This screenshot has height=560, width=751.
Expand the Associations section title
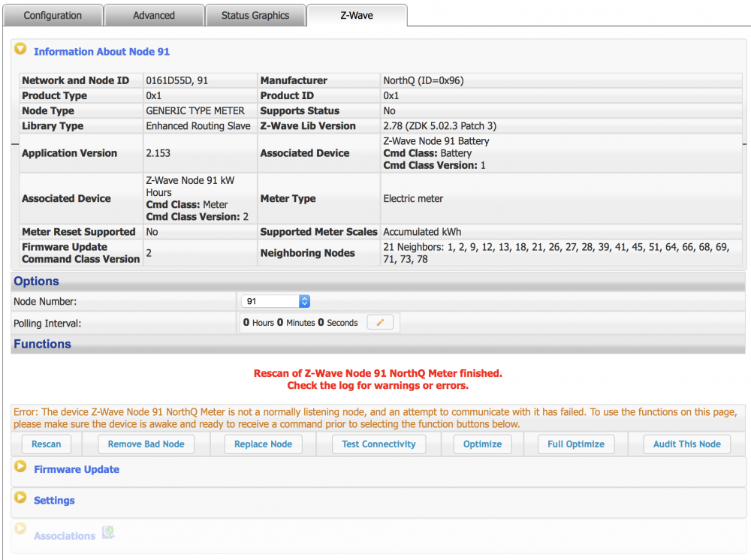[65, 536]
